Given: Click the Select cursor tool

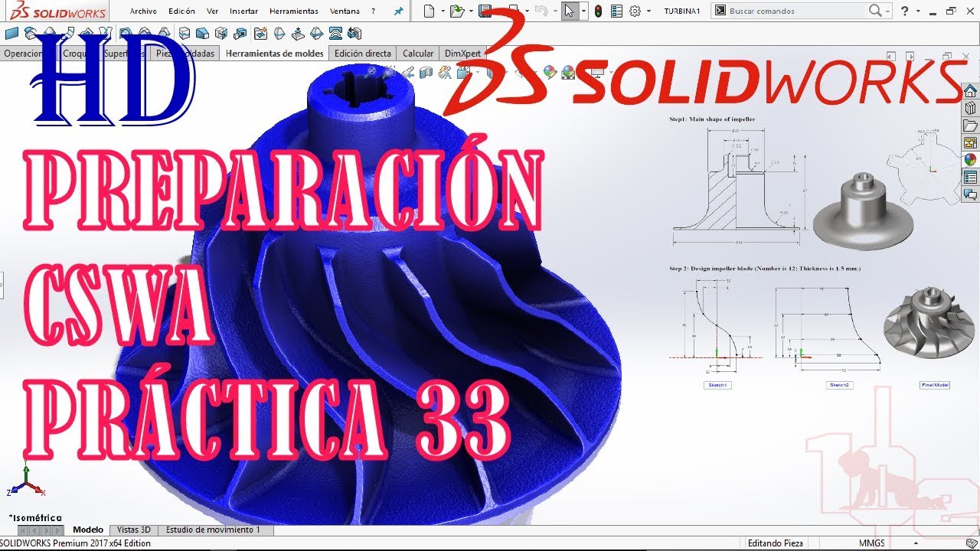Looking at the screenshot, I should [x=570, y=11].
